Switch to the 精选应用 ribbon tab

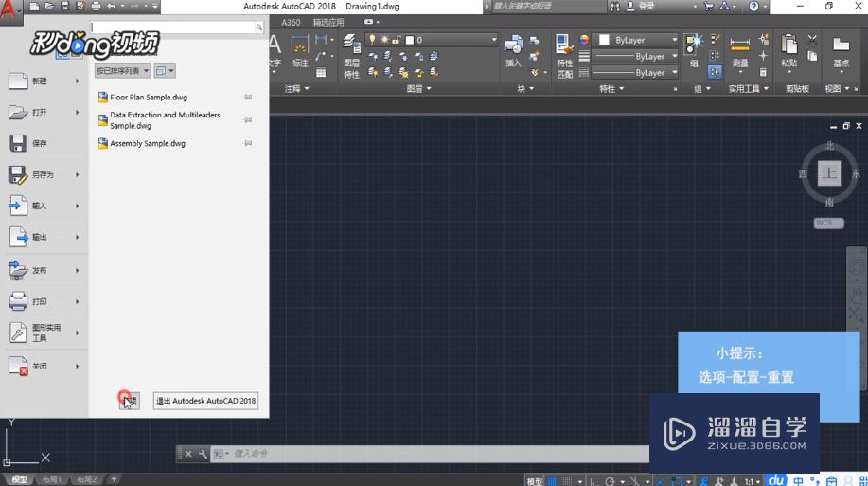[x=328, y=22]
